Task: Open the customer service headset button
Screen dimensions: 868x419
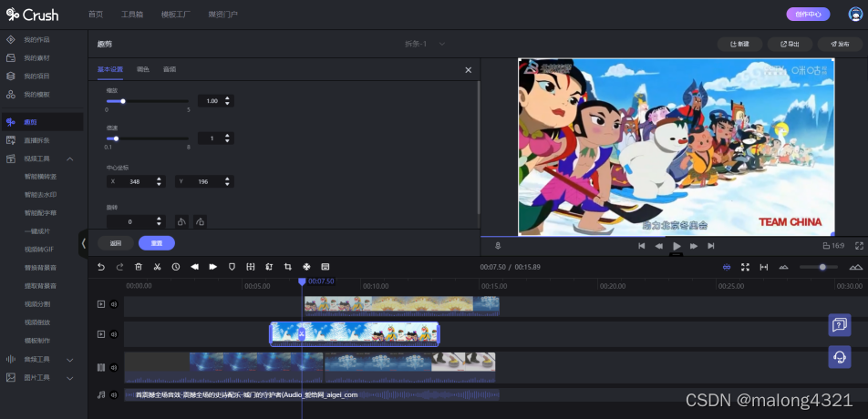Action: tap(840, 356)
